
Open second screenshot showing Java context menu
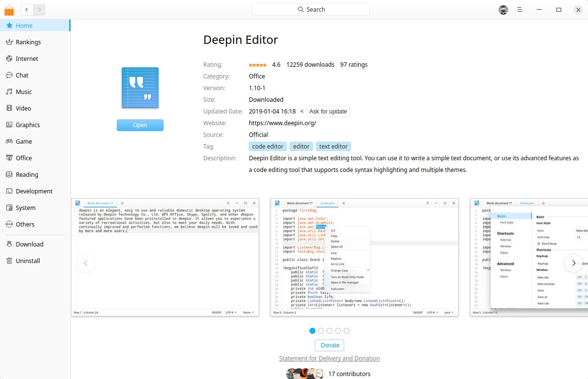point(365,257)
